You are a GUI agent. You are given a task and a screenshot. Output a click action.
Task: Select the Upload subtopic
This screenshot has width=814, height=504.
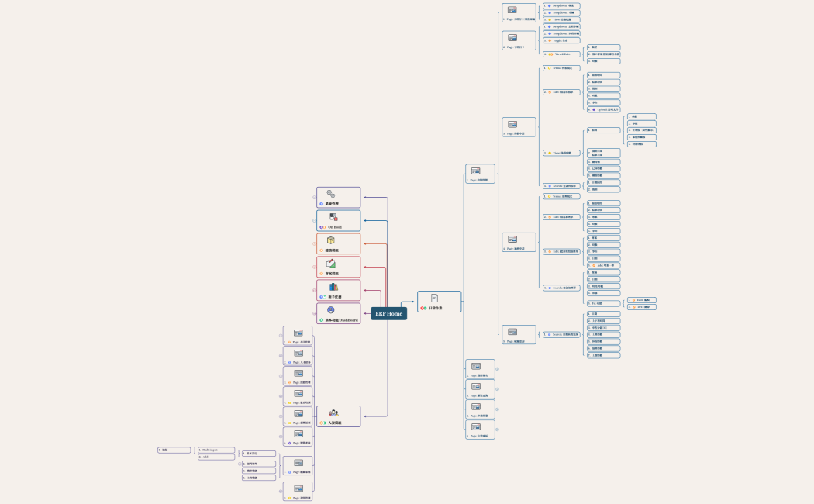point(604,109)
